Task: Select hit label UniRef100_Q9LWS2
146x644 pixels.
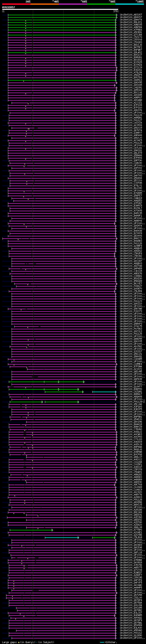Action: (x=131, y=52)
